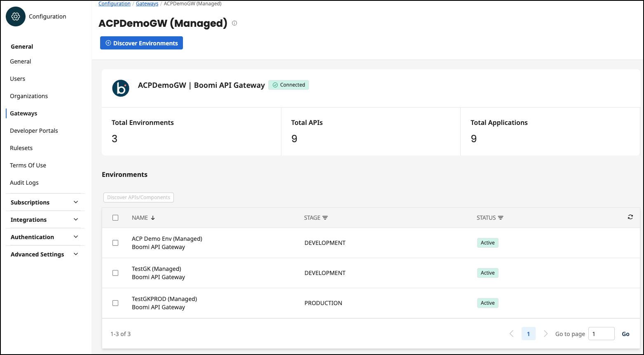Open Audit Logs menu item
Screen dimensions: 644x355
pyautogui.click(x=24, y=183)
